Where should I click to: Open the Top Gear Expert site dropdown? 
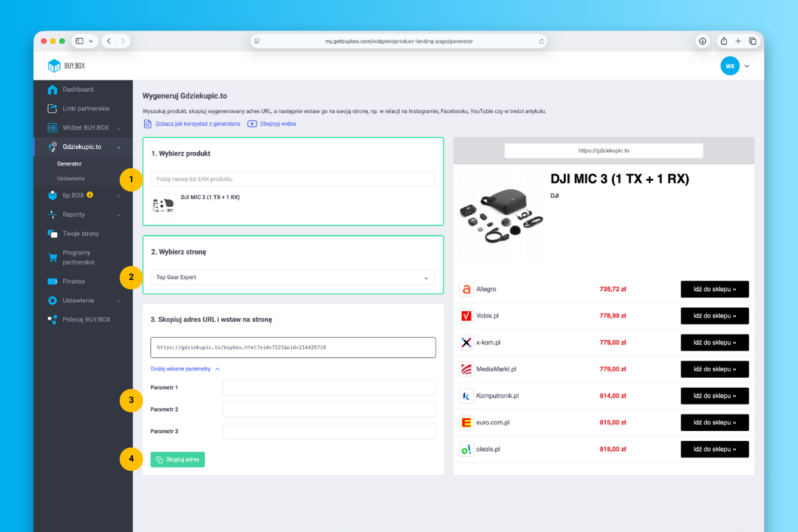tap(293, 277)
